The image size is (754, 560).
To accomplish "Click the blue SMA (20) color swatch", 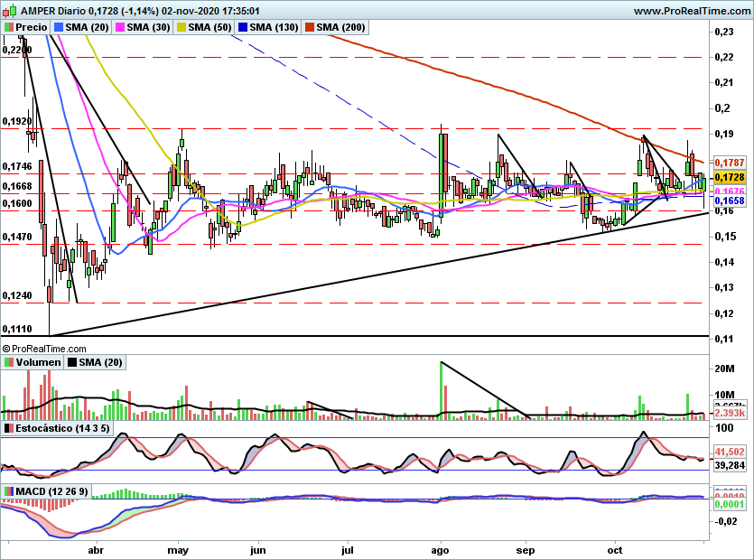I will (58, 27).
